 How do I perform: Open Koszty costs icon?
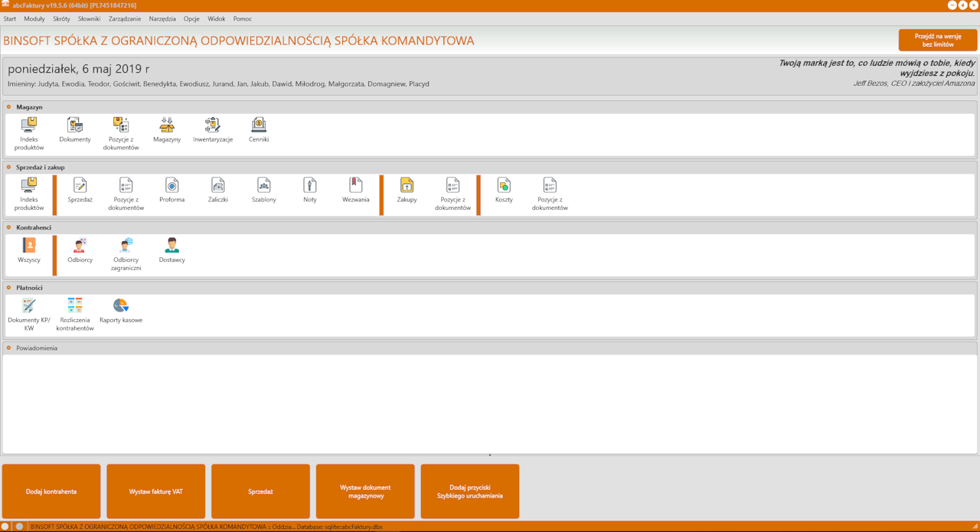click(504, 190)
